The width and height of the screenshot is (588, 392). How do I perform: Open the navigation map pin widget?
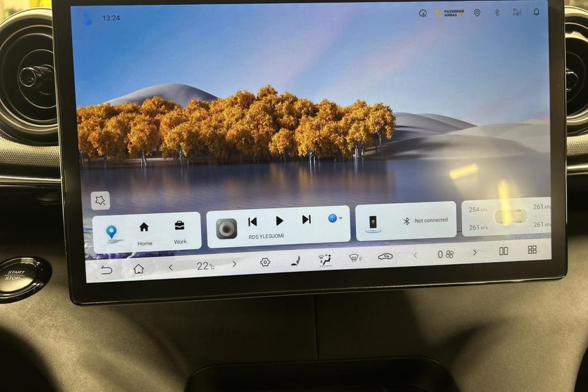click(x=111, y=233)
